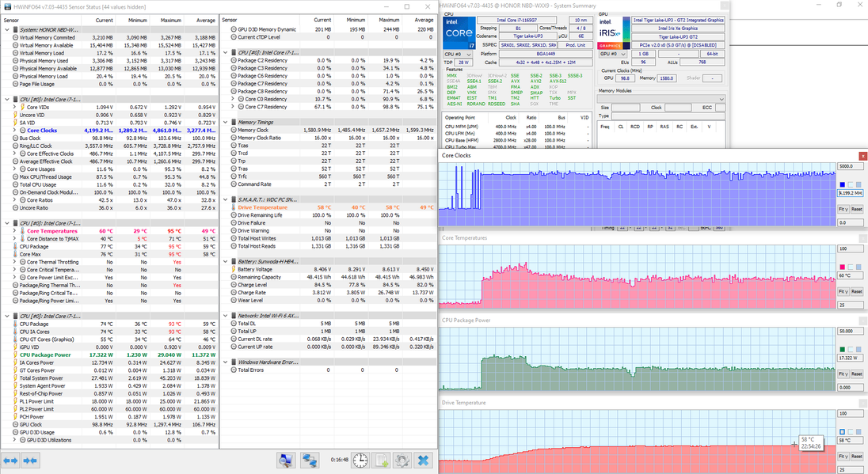The width and height of the screenshot is (868, 474).
Task: Click the Core Clocks maximum value field 5000.0
Action: point(851,166)
